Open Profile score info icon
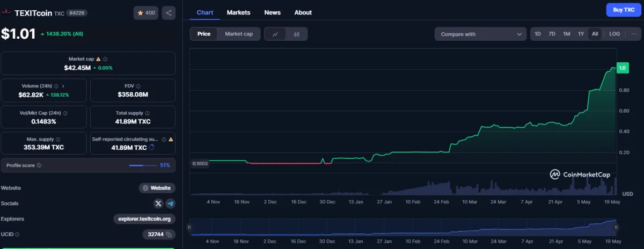Screen dimensions: 644x249 point(39,165)
